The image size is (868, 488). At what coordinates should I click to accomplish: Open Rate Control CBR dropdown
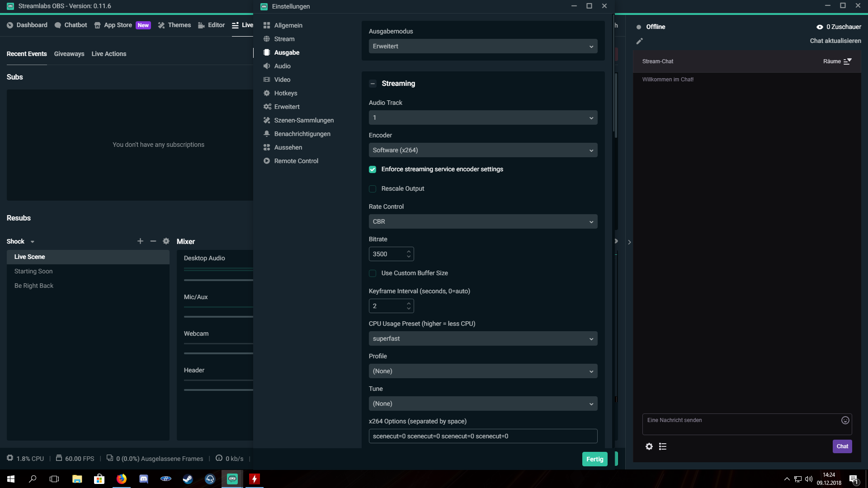[x=483, y=221]
